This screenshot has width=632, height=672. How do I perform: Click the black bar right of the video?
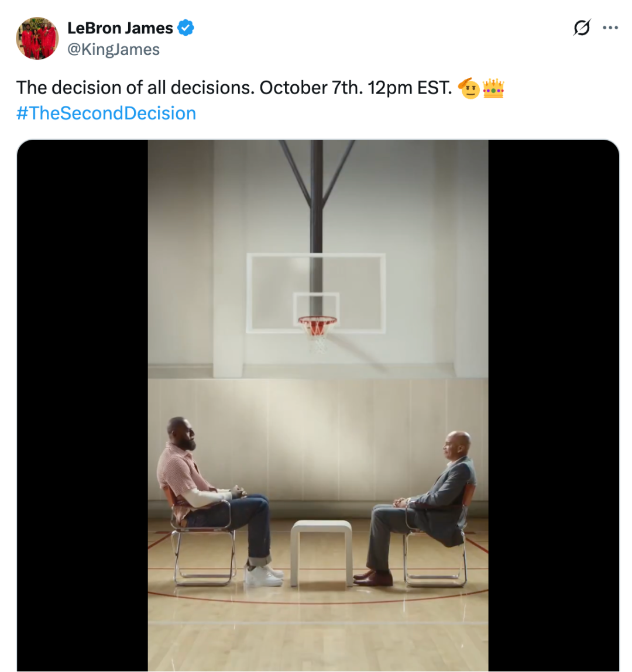coord(553,404)
